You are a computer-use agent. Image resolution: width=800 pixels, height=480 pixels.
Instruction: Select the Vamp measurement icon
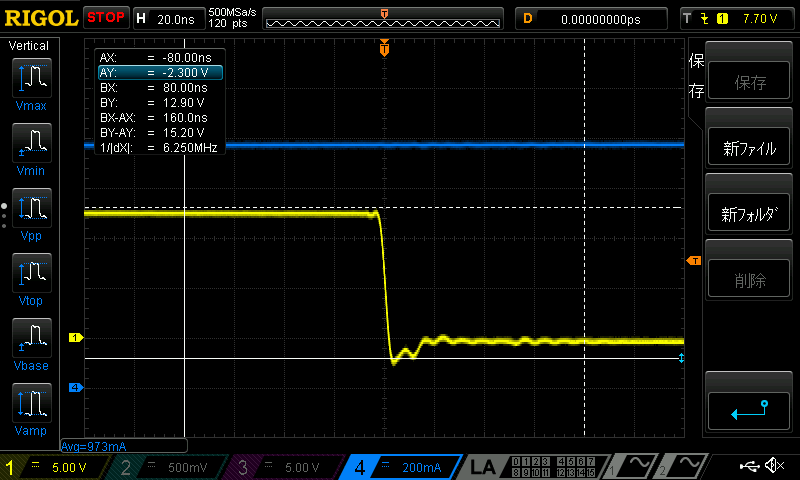(32, 403)
